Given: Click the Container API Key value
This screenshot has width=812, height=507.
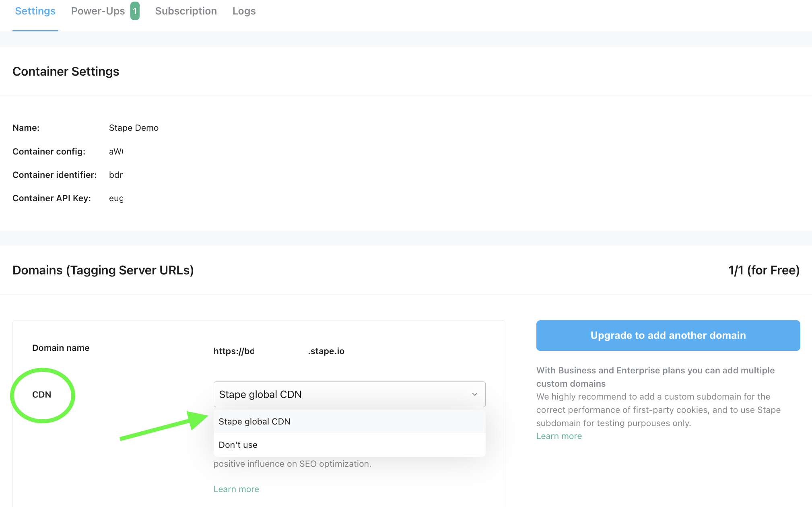Looking at the screenshot, I should click(x=116, y=198).
